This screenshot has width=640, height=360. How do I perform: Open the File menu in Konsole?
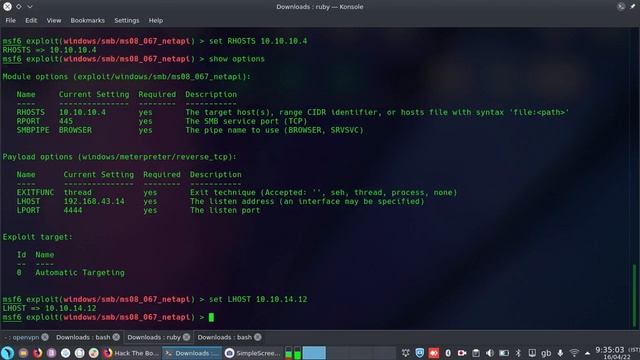click(x=11, y=20)
